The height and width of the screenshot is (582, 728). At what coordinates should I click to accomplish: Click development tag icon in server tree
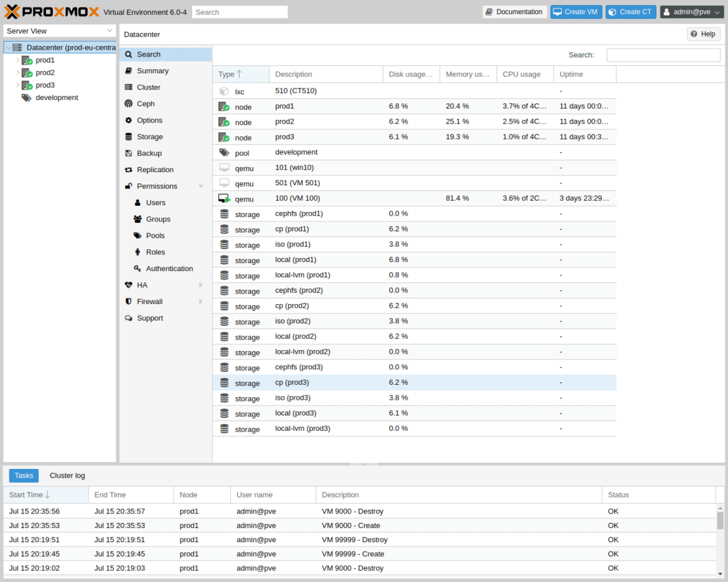click(x=27, y=98)
